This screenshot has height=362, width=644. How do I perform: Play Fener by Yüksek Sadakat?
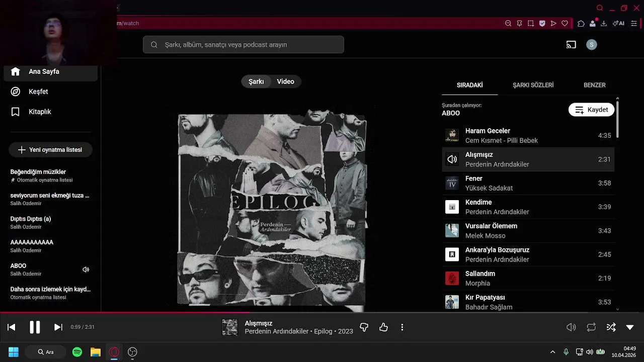point(528,183)
